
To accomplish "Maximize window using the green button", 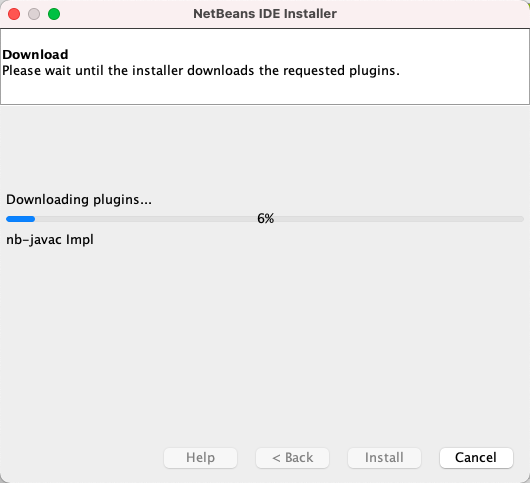I will 54,14.
